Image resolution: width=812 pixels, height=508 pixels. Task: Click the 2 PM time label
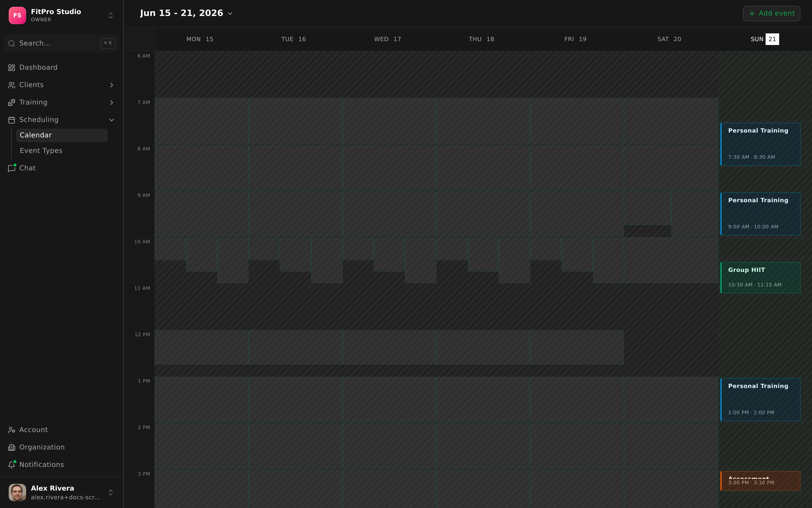(144, 427)
